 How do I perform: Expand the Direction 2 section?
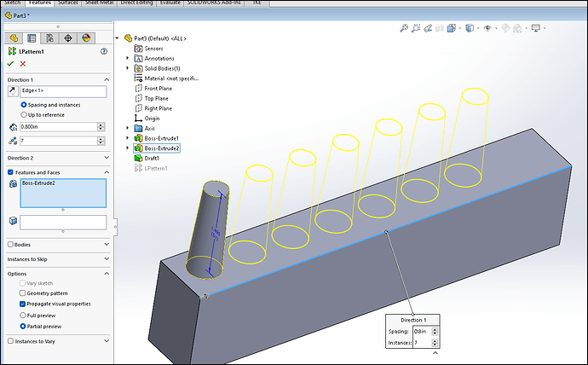[107, 158]
